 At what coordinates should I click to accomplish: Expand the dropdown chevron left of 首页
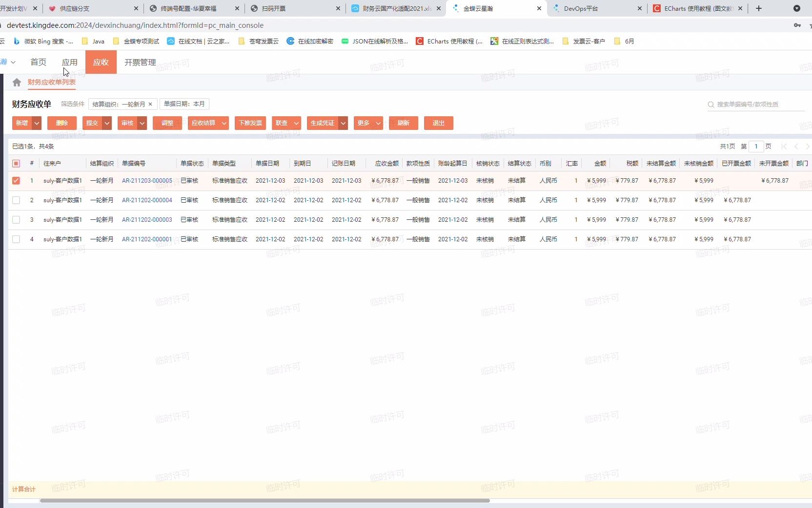[x=13, y=62]
